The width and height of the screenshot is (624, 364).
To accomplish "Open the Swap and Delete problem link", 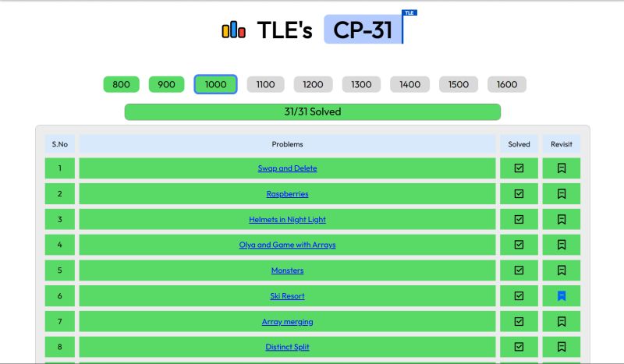I will (287, 168).
